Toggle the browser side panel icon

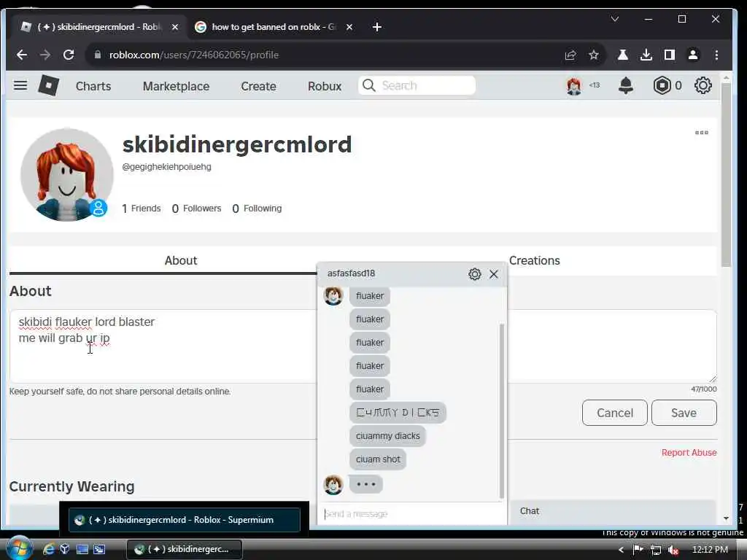click(670, 55)
